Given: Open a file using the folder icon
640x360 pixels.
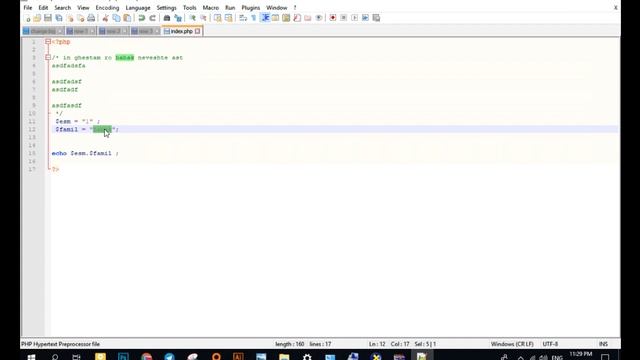Looking at the screenshot, I should [37, 18].
